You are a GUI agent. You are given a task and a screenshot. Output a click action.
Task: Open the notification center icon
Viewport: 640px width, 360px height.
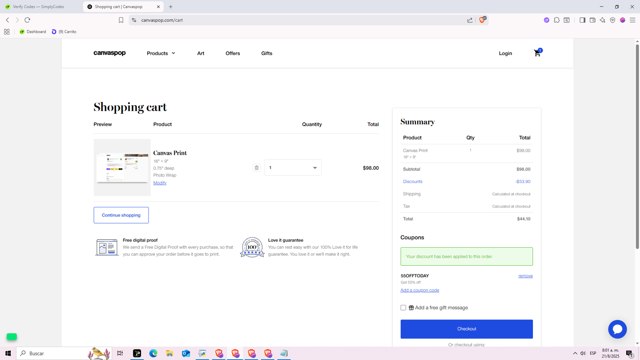[x=630, y=353]
